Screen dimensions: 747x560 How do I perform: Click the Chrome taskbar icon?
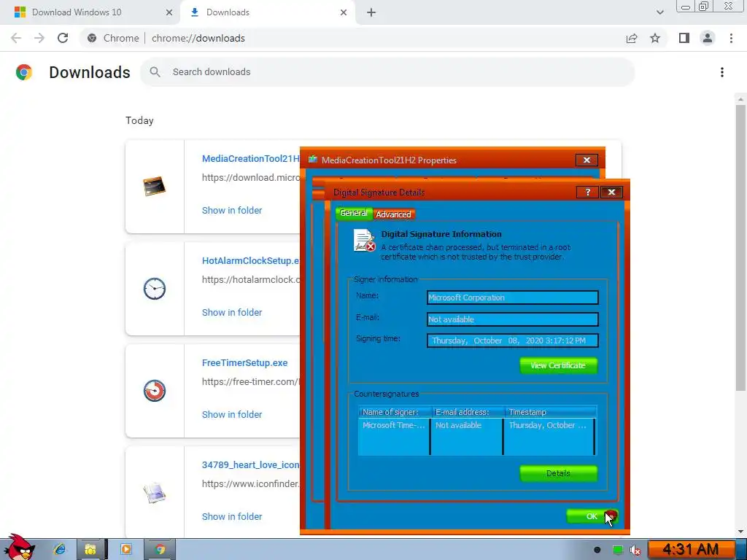pyautogui.click(x=160, y=550)
